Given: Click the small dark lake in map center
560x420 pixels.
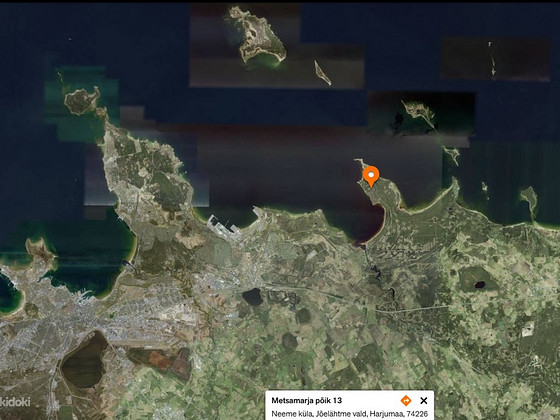Looking at the screenshot, I should tap(252, 297).
